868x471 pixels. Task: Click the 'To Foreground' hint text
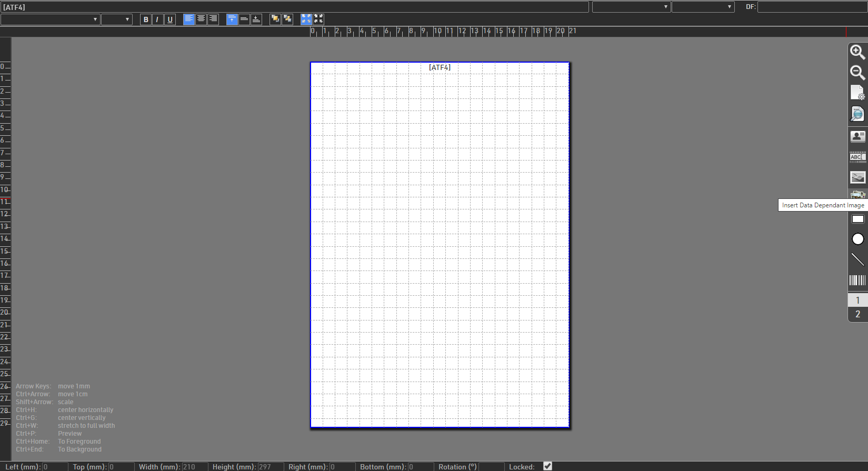point(79,442)
